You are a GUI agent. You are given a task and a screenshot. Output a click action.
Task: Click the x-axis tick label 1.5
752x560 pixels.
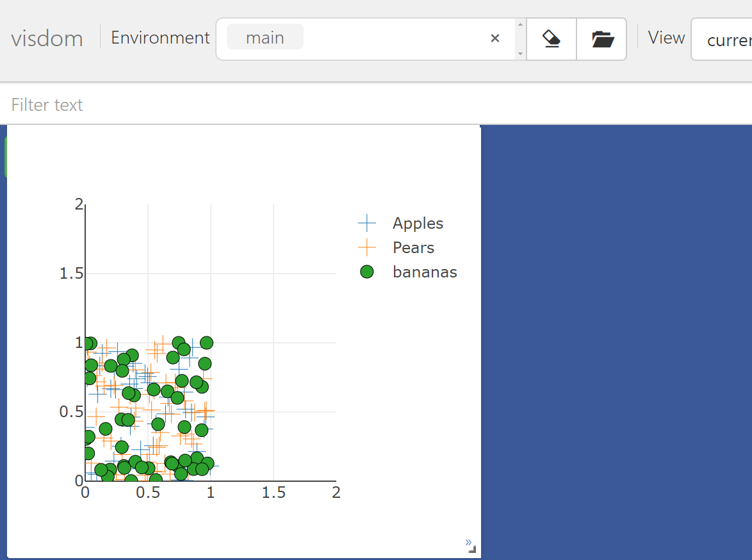[x=274, y=492]
